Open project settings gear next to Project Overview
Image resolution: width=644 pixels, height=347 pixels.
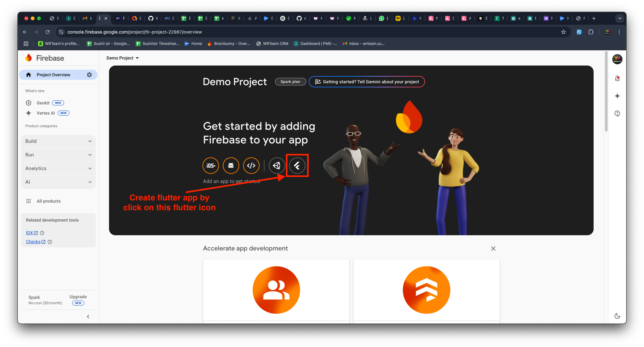click(89, 74)
